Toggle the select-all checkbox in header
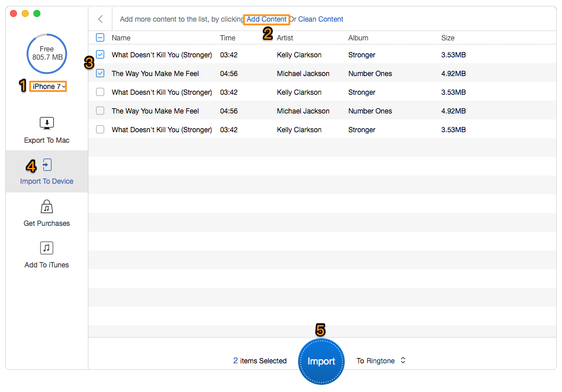 click(100, 37)
